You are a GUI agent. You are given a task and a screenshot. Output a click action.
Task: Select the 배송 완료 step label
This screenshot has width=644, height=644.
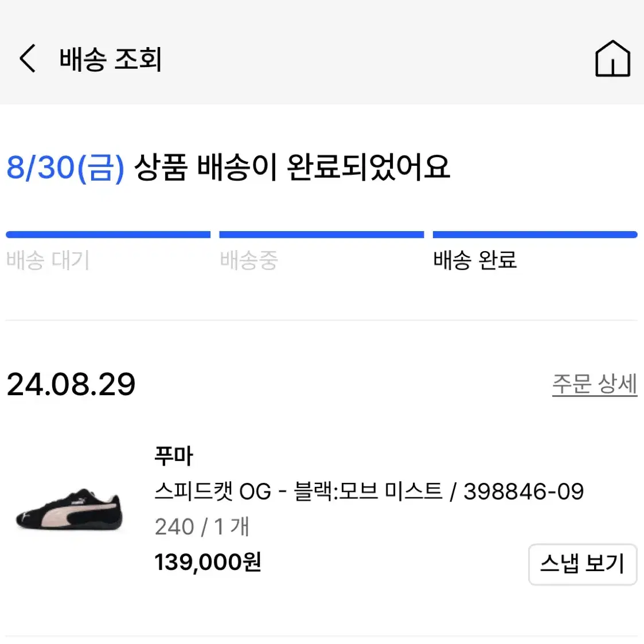(x=475, y=260)
